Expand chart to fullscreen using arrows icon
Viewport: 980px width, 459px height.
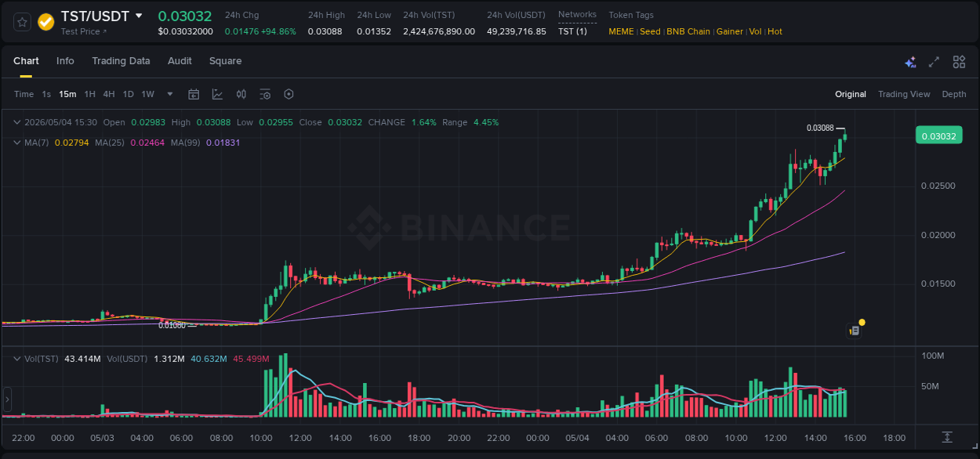tap(934, 62)
